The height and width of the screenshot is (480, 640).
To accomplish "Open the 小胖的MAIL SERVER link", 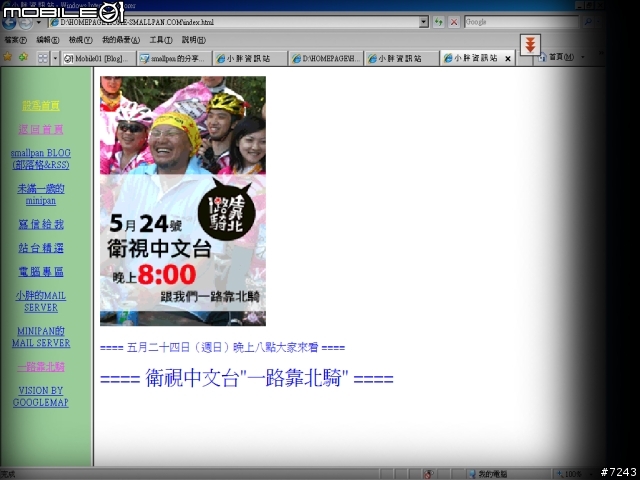I will coord(41,302).
